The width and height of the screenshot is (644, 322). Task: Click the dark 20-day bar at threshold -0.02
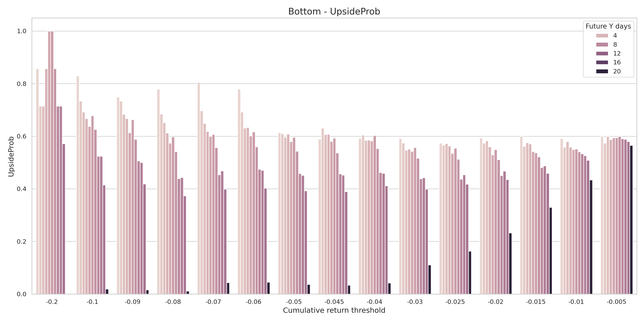[510, 263]
